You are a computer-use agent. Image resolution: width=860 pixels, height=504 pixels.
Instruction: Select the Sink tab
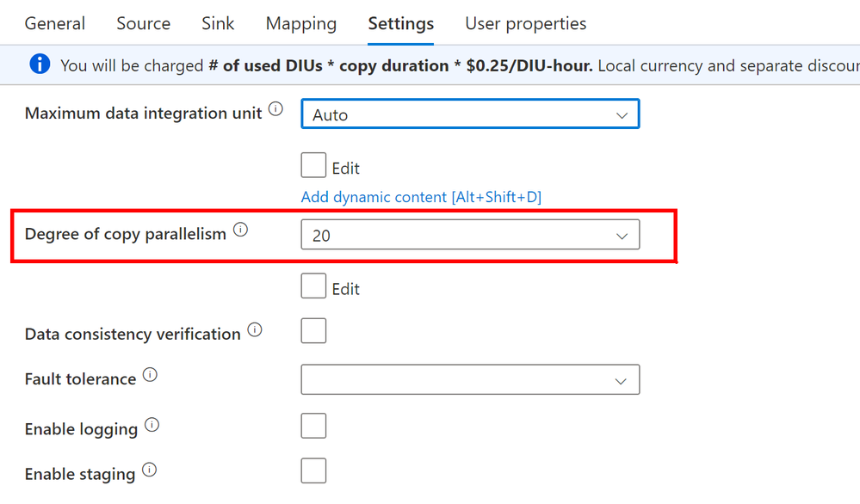[218, 23]
